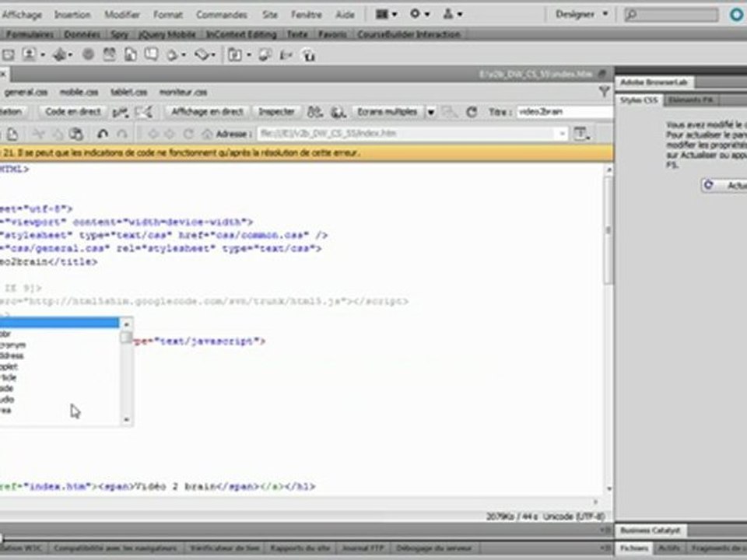747x560 pixels.
Task: Expand the Adresse field dropdown arrow
Action: coord(562,134)
